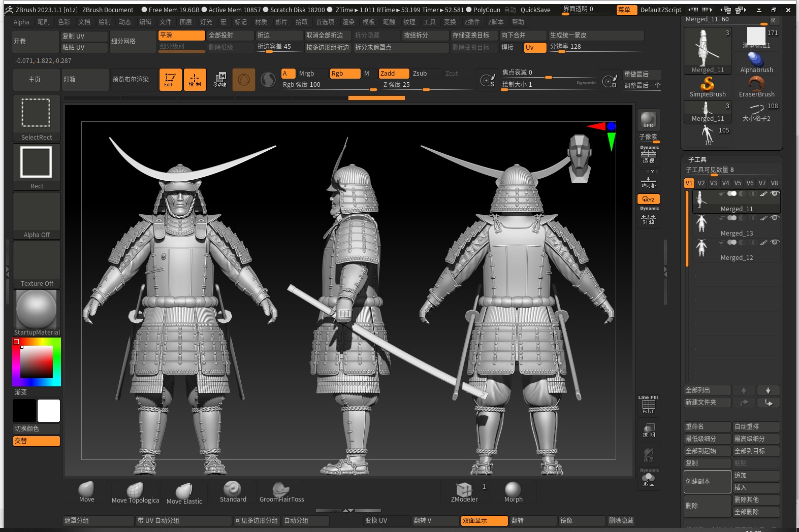Collapse the 子工具 subtool section header
This screenshot has height=532, width=799.
pyautogui.click(x=697, y=159)
